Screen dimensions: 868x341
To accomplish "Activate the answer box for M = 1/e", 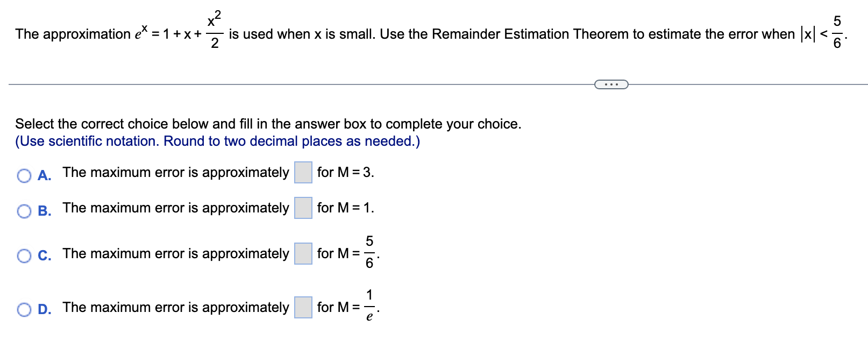I will click(x=303, y=308).
